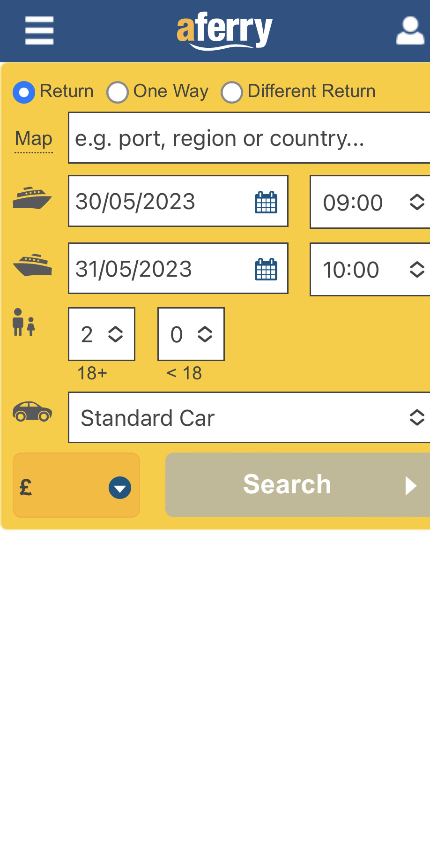430x868 pixels.
Task: Click the aferry logo
Action: (224, 30)
